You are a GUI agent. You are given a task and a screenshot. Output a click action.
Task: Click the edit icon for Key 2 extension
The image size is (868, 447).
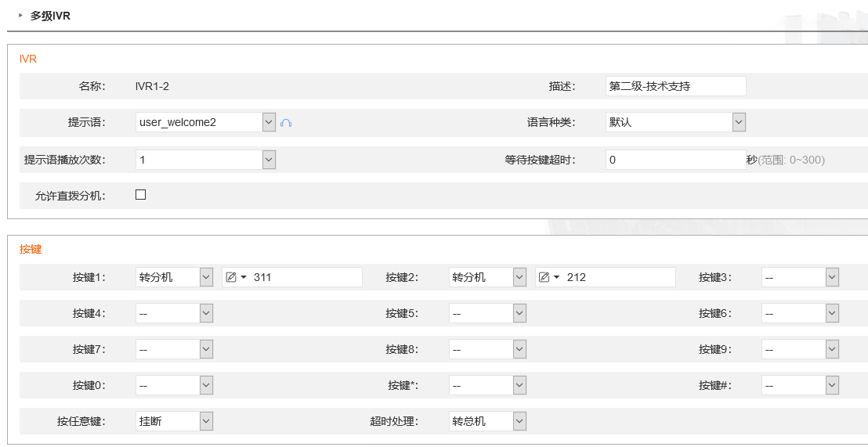544,277
